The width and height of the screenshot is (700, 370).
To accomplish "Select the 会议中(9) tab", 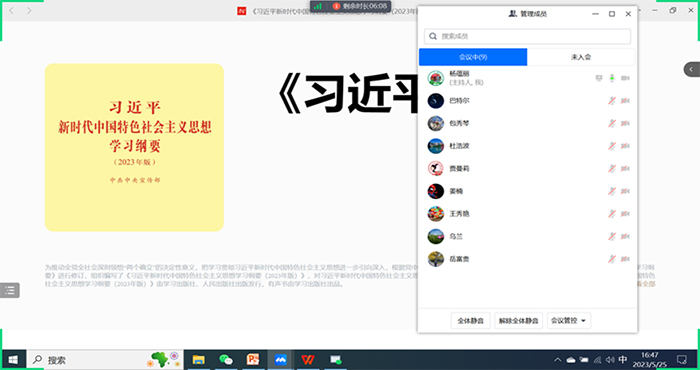I will coord(473,57).
